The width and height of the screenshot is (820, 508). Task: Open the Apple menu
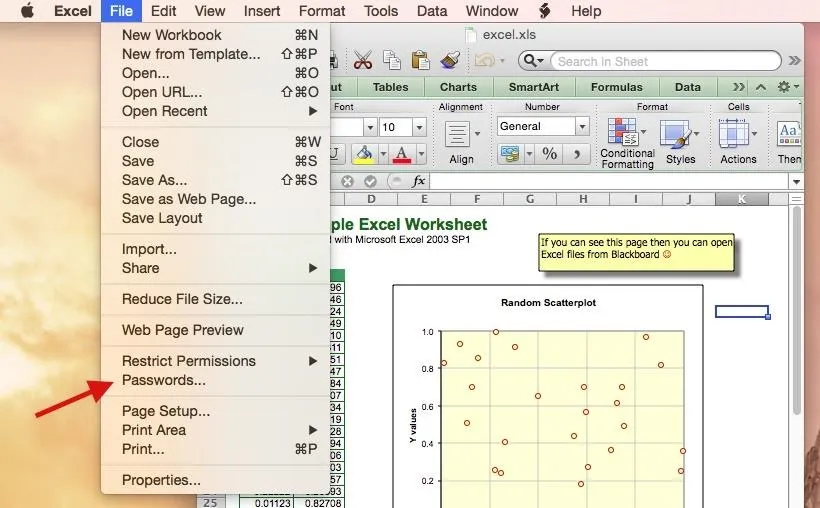pos(27,10)
